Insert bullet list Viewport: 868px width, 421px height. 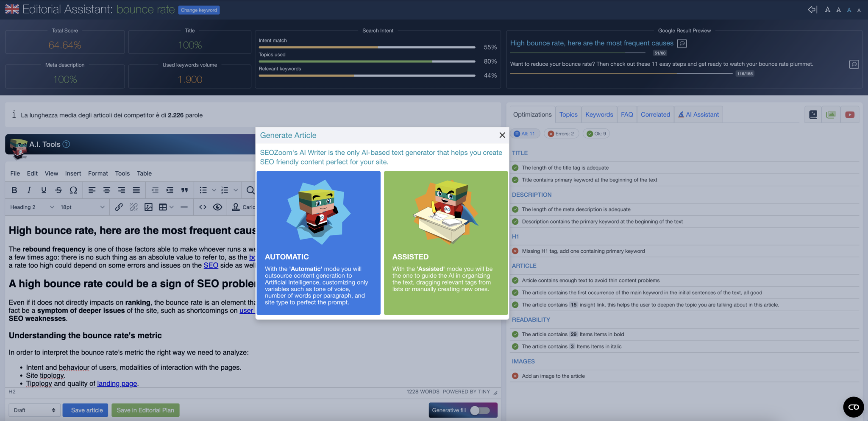click(x=203, y=190)
